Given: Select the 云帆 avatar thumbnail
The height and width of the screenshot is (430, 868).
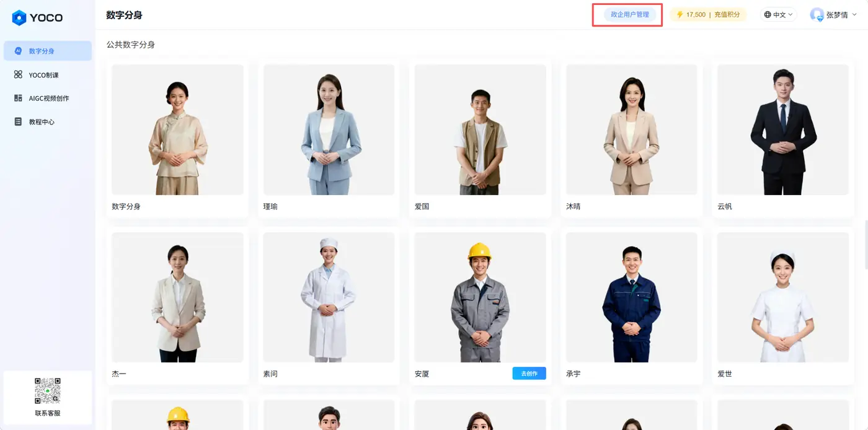Looking at the screenshot, I should [782, 129].
